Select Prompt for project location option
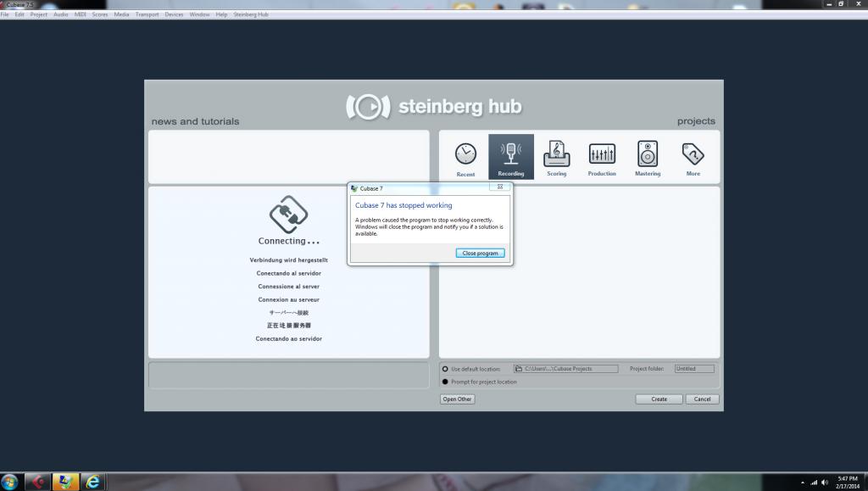This screenshot has height=491, width=868. pyautogui.click(x=445, y=382)
